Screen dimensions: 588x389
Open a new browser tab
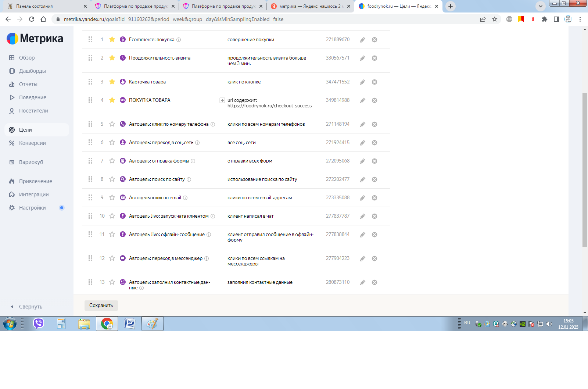tap(451, 6)
